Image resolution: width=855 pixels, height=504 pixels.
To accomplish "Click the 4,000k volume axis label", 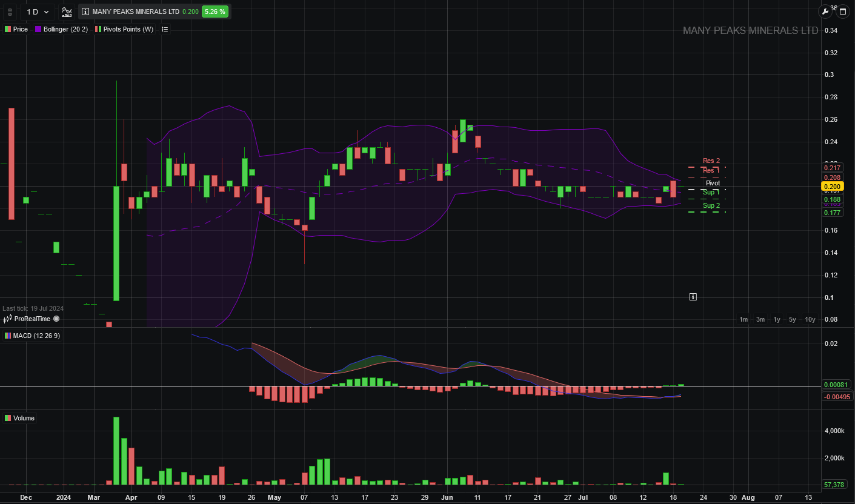I will coord(833,431).
